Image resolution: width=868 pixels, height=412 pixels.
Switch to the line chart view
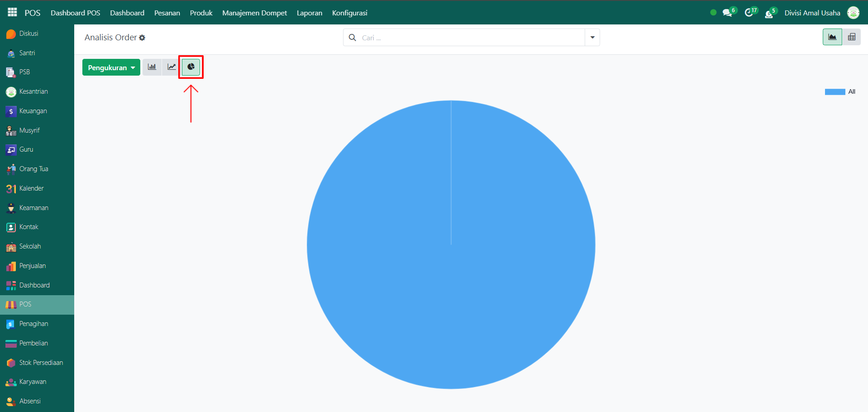(x=172, y=67)
